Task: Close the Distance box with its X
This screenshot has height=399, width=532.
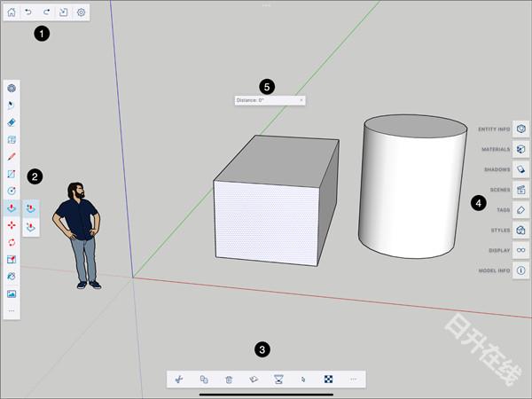Action: coord(301,100)
